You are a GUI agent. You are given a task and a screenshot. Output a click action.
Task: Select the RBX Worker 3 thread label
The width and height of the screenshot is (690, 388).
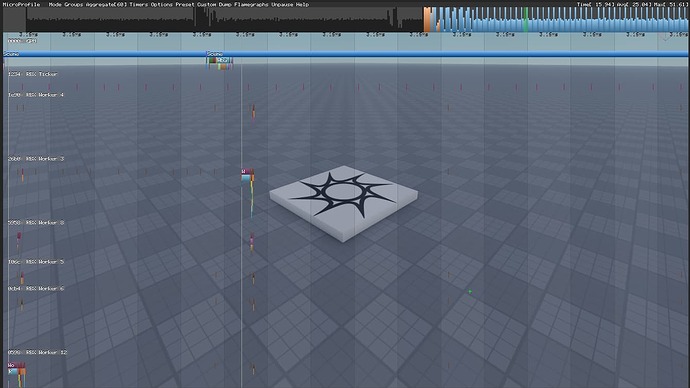tap(36, 159)
